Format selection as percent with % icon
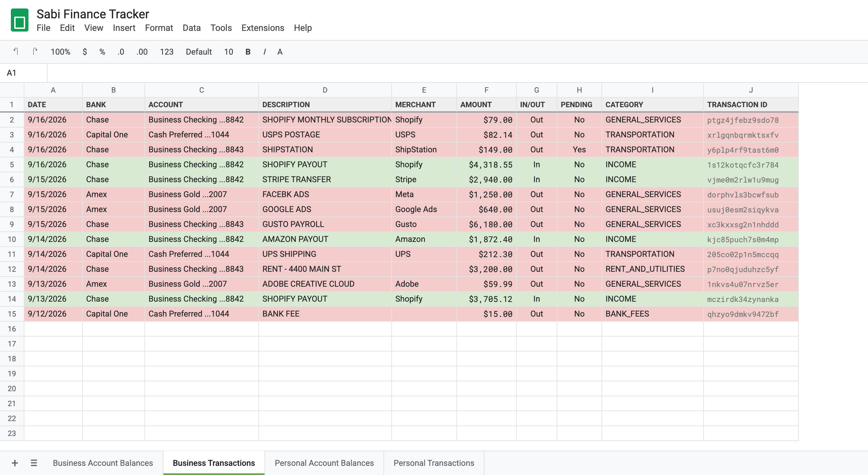This screenshot has height=475, width=868. click(102, 52)
